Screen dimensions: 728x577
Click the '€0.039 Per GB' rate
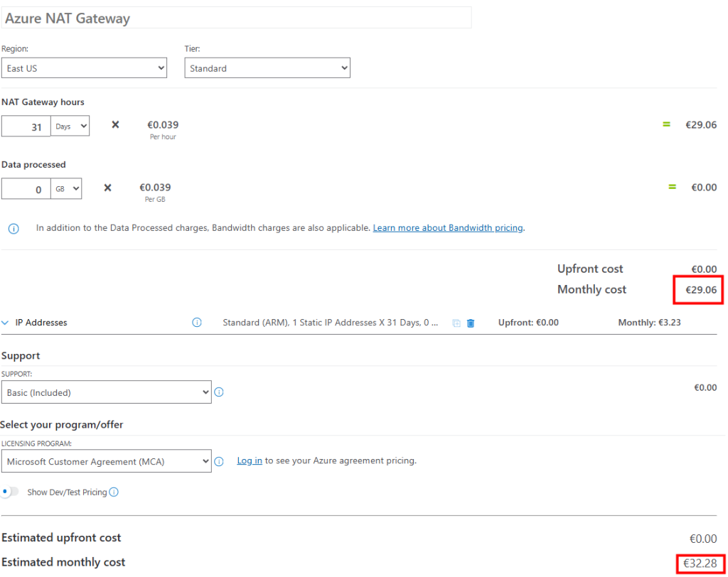click(155, 192)
